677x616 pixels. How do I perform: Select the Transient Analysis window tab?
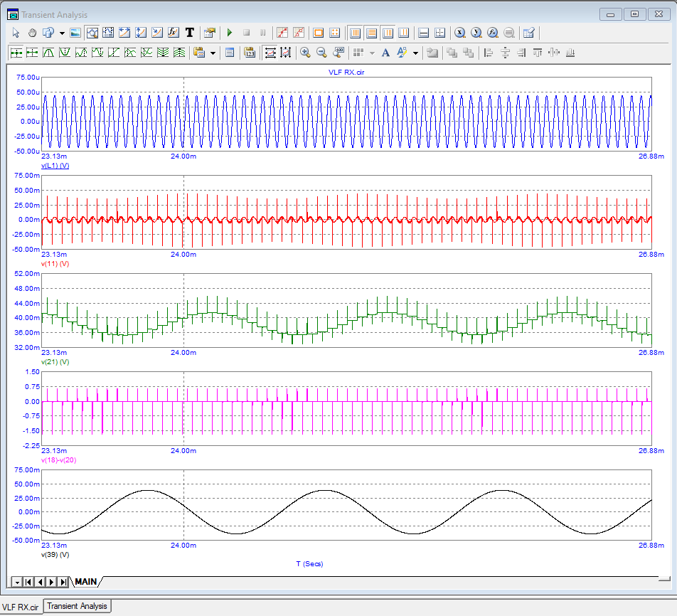click(x=78, y=606)
